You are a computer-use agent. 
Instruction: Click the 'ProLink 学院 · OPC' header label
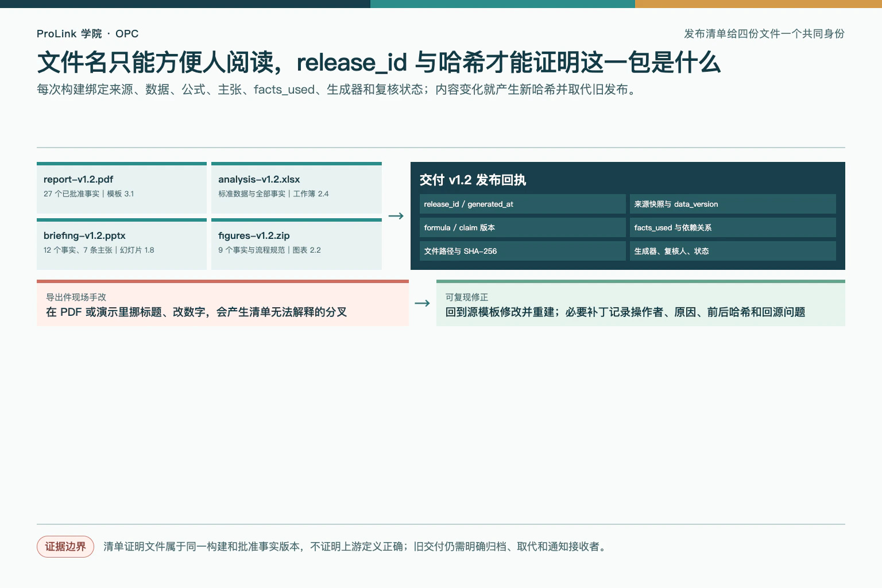point(88,34)
